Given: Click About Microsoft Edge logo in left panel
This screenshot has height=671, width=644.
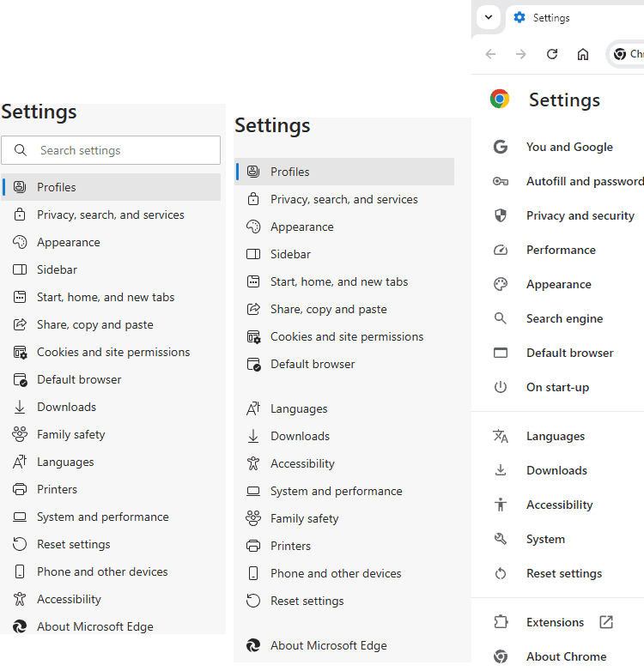Looking at the screenshot, I should click(x=20, y=626).
